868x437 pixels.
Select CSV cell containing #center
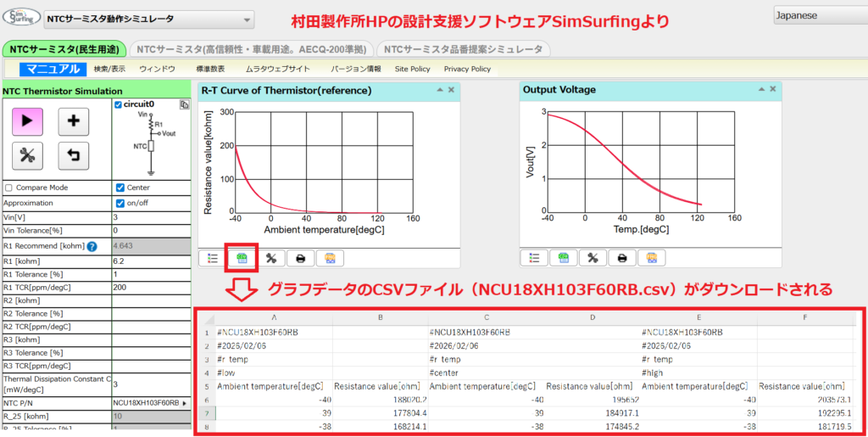(486, 373)
